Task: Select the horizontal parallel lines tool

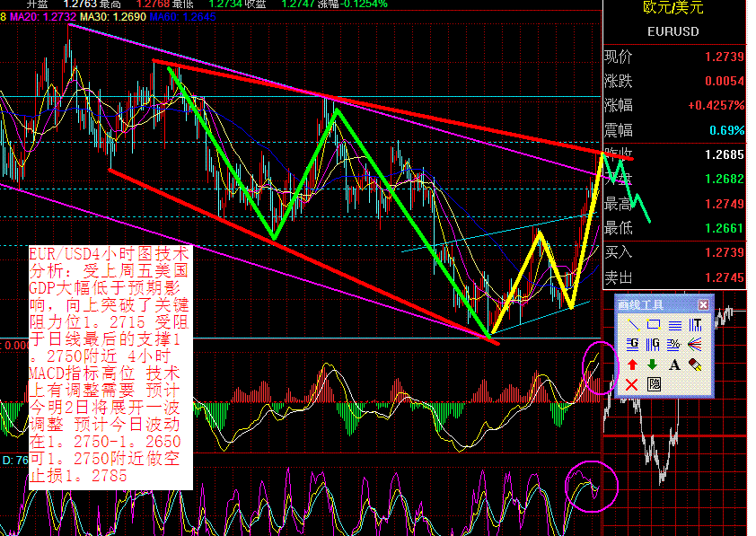Action: click(x=674, y=325)
